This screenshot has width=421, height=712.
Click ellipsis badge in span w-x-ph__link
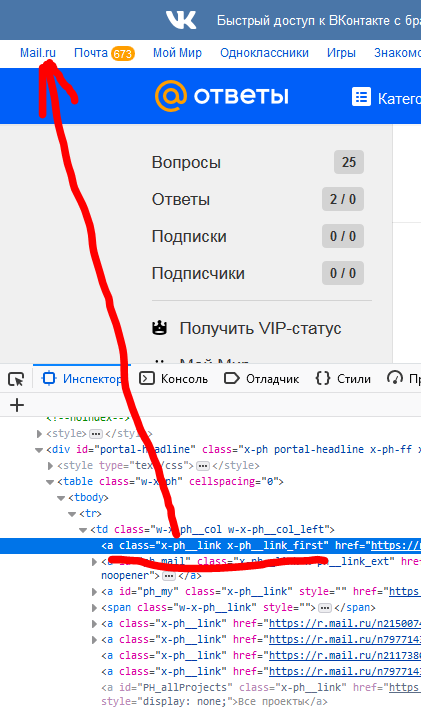(325, 608)
